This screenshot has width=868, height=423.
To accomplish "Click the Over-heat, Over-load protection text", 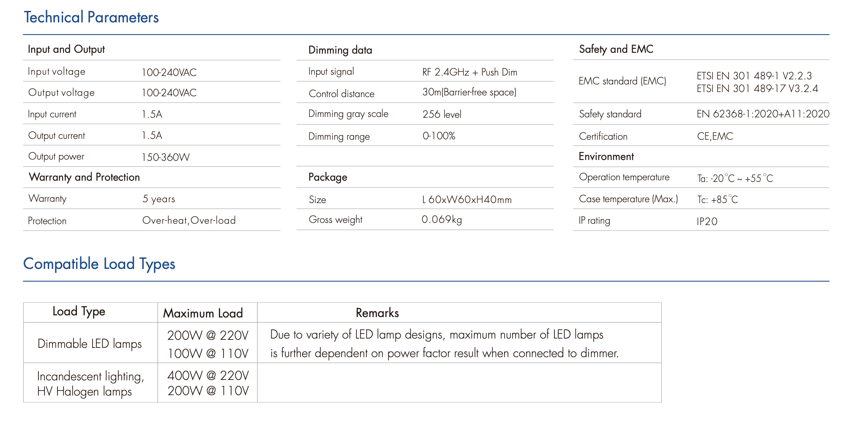I will 189,220.
